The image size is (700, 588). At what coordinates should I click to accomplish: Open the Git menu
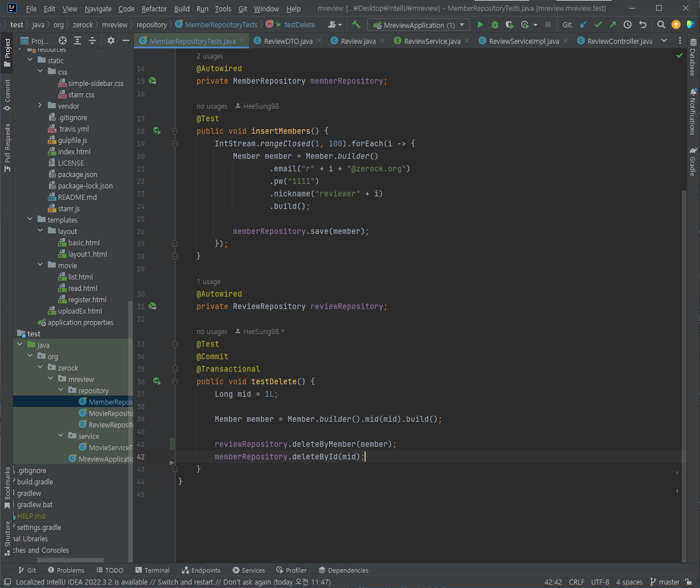click(243, 9)
